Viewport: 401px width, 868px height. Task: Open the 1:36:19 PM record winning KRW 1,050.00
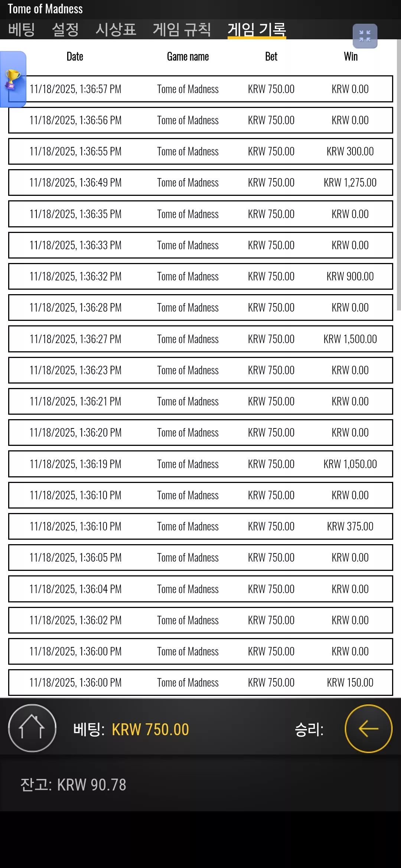click(200, 464)
